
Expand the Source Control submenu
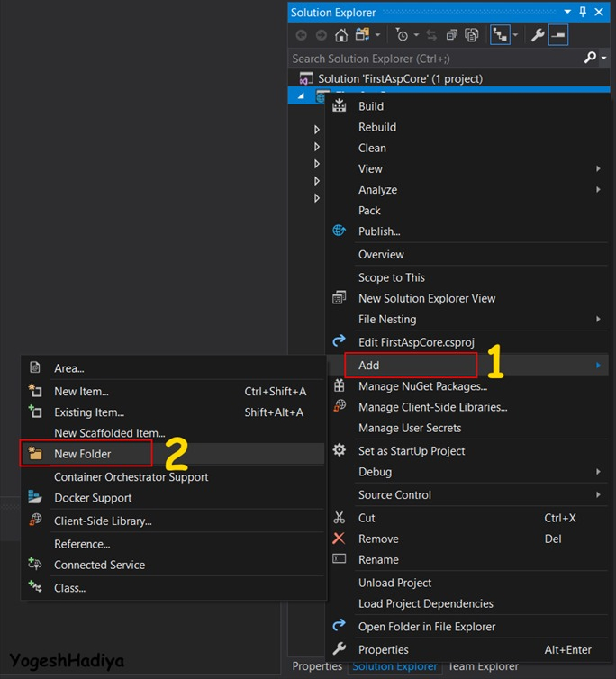pyautogui.click(x=467, y=495)
